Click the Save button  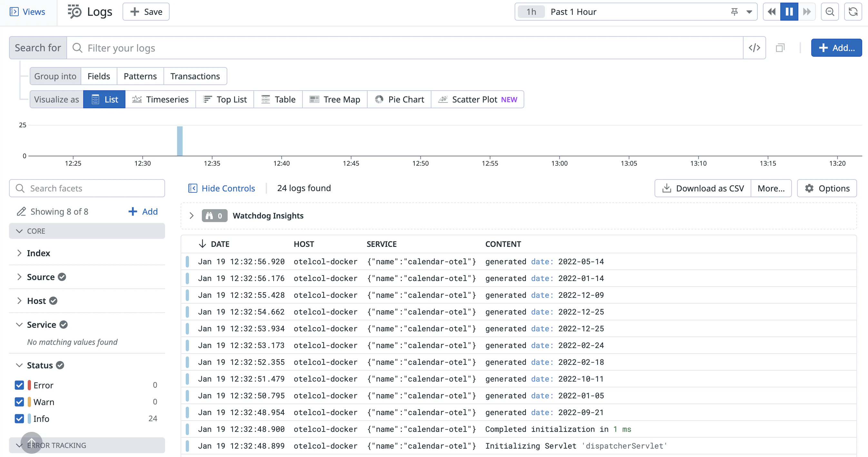(146, 12)
